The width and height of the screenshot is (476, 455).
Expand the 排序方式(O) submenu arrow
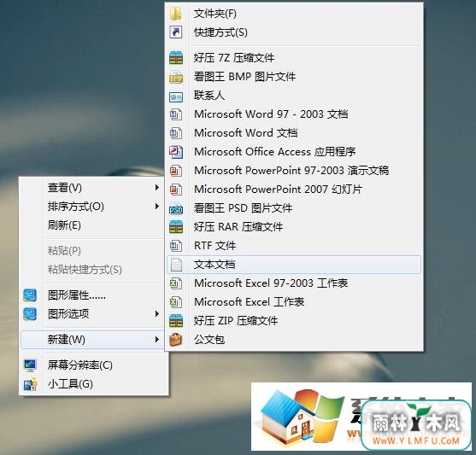point(156,207)
